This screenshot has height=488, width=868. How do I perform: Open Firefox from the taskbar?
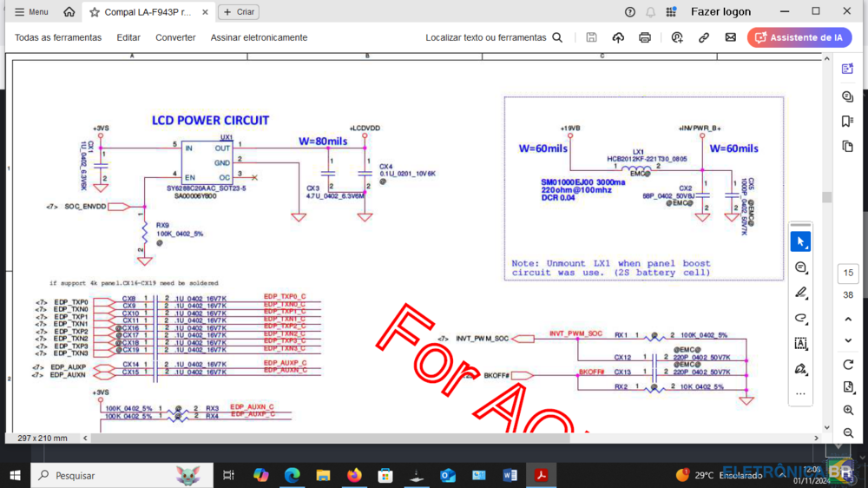pyautogui.click(x=354, y=475)
